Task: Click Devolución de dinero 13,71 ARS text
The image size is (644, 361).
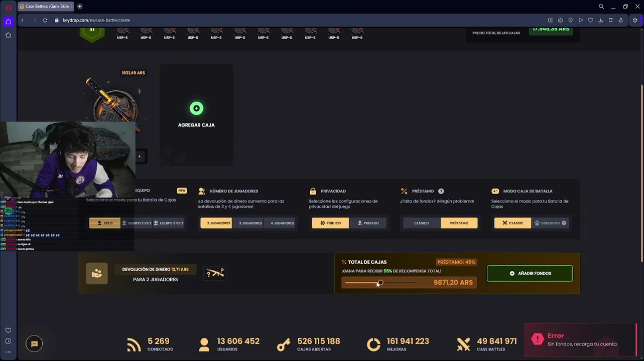Action: (x=155, y=269)
